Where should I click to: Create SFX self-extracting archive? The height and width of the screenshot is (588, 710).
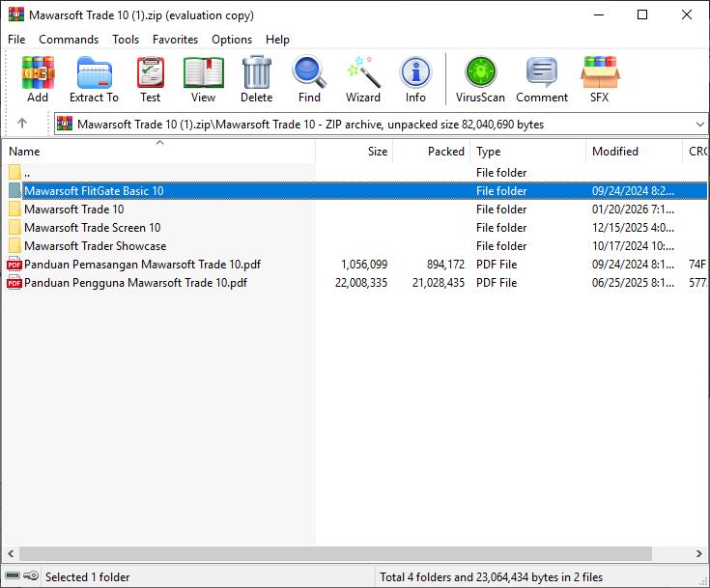coord(599,79)
